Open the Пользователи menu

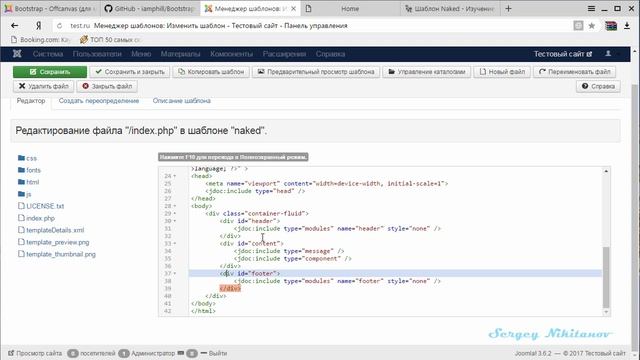pos(97,54)
